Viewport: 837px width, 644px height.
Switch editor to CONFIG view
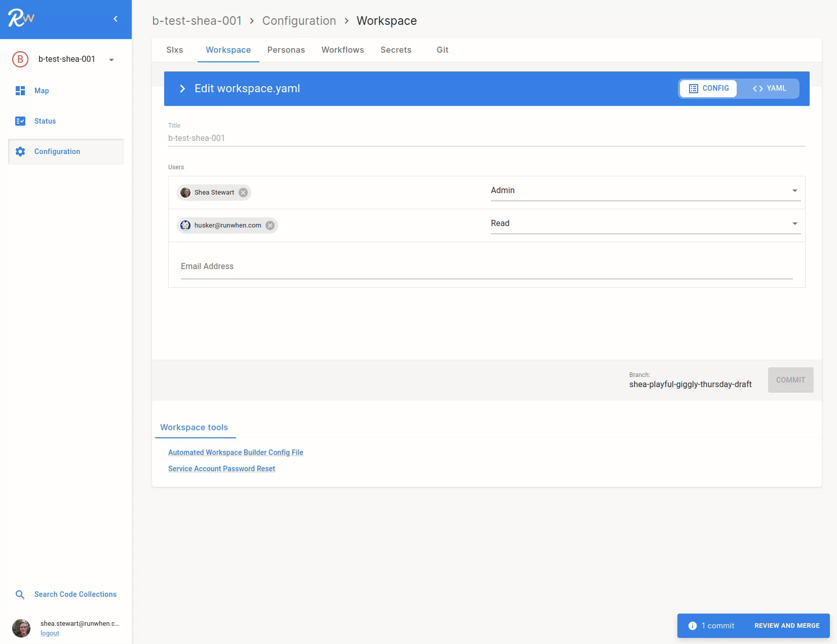pos(708,88)
